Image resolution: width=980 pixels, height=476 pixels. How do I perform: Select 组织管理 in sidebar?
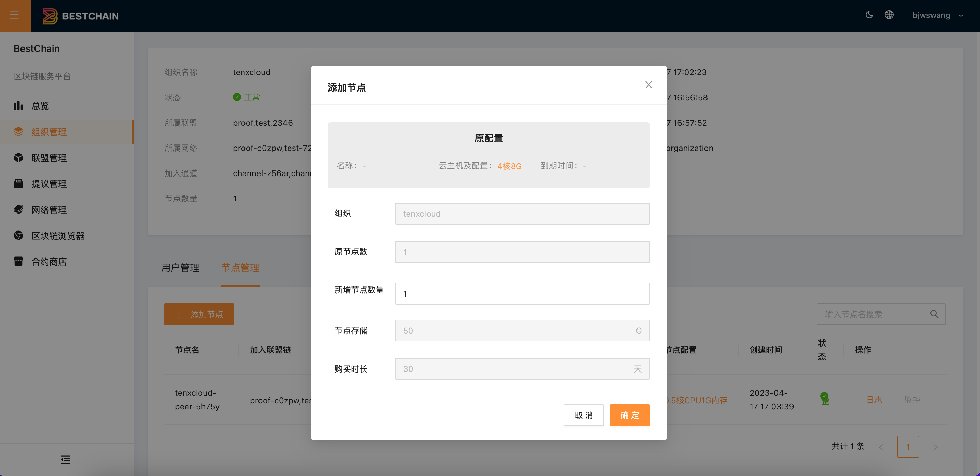click(67, 132)
